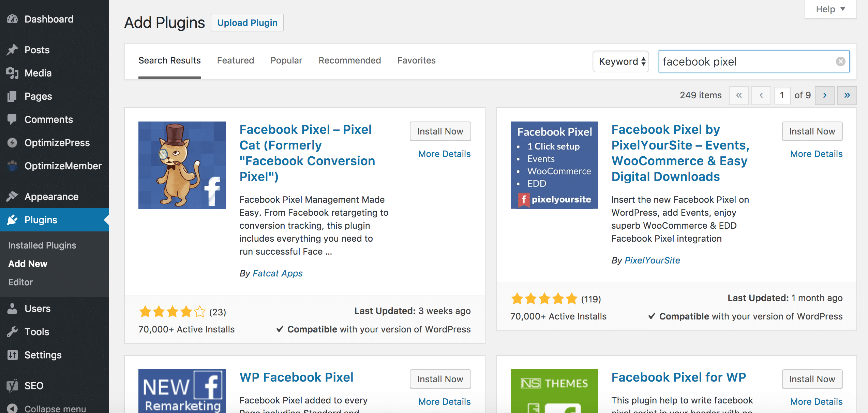Viewport: 868px width, 413px height.
Task: Click the current page number field
Action: (x=782, y=95)
